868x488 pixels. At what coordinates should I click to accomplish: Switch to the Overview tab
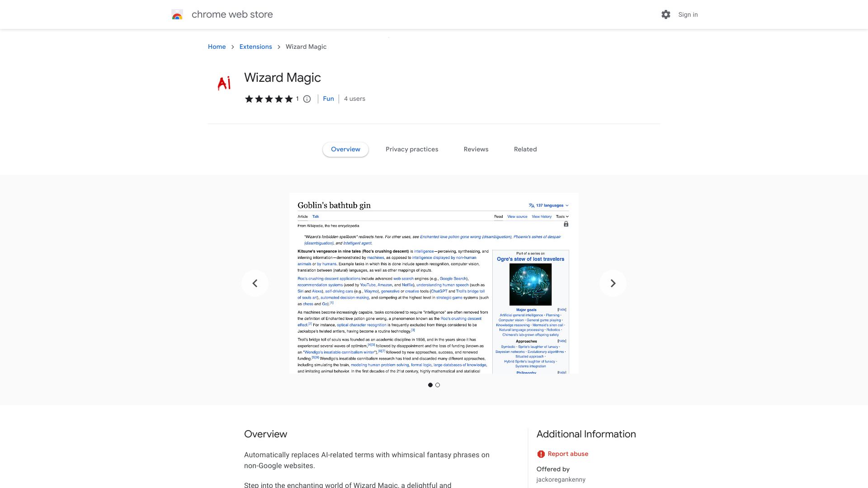coord(345,150)
